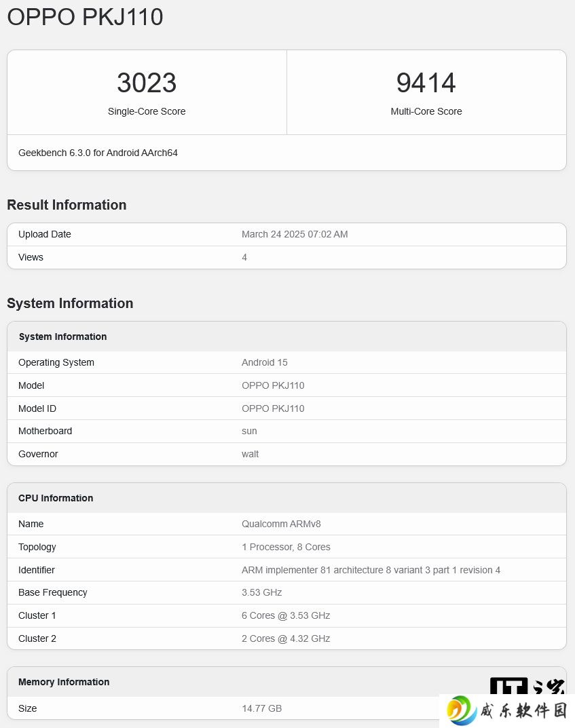
Task: Select the 2 Cores @ 4.32 GHz value
Action: [x=286, y=639]
